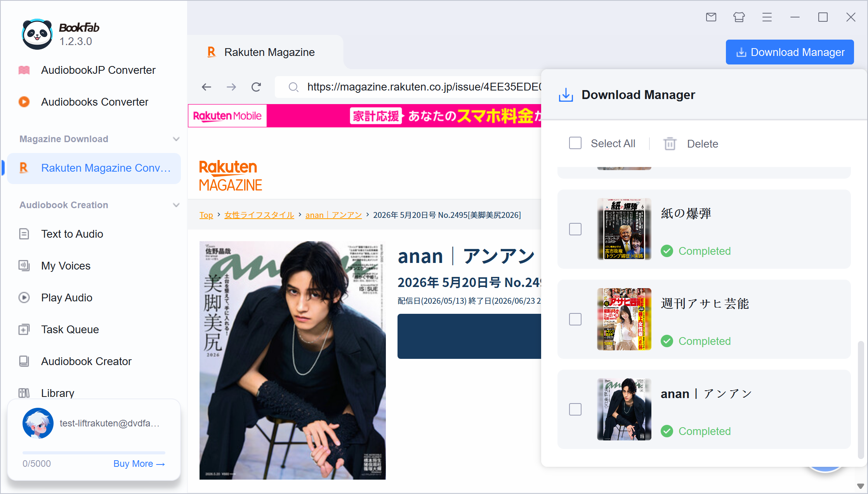Click the Download Manager panel header icon
This screenshot has width=868, height=494.
pyautogui.click(x=566, y=95)
